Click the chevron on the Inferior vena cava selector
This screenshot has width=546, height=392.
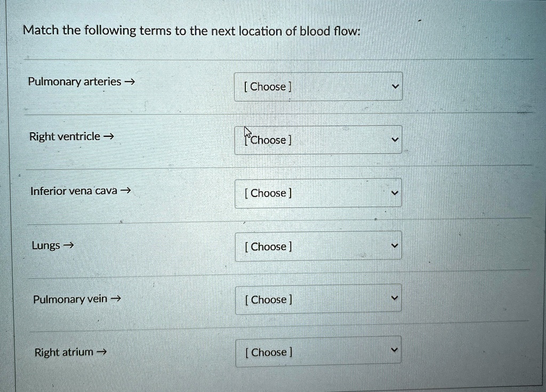pos(395,192)
